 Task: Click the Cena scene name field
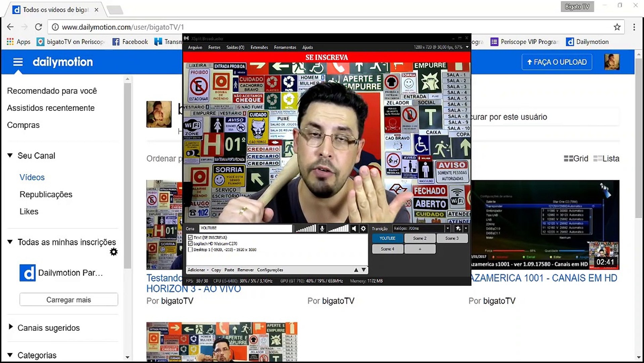point(246,229)
